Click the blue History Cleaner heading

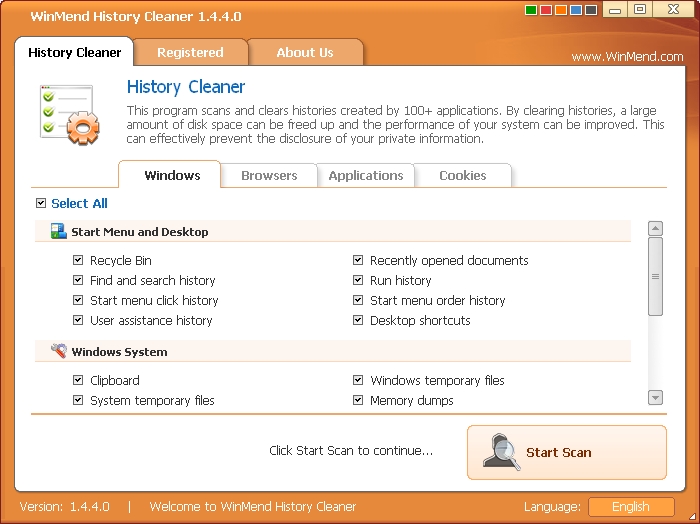[x=186, y=87]
